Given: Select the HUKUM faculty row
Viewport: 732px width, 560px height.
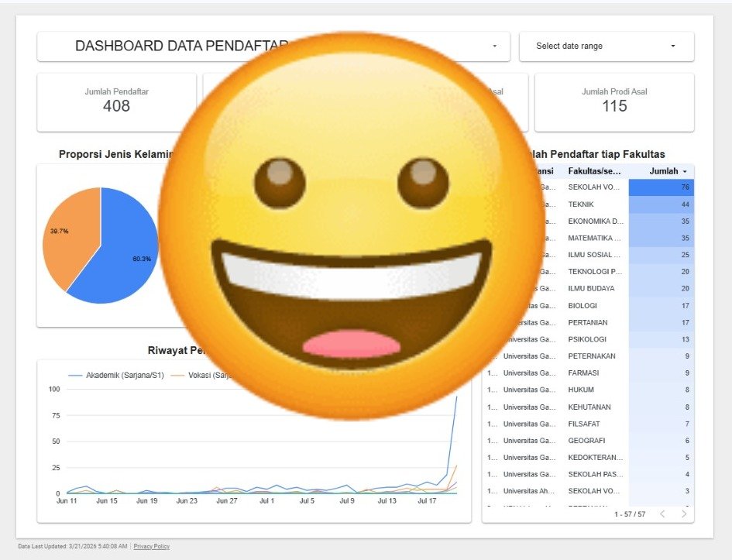Looking at the screenshot, I should pos(588,390).
